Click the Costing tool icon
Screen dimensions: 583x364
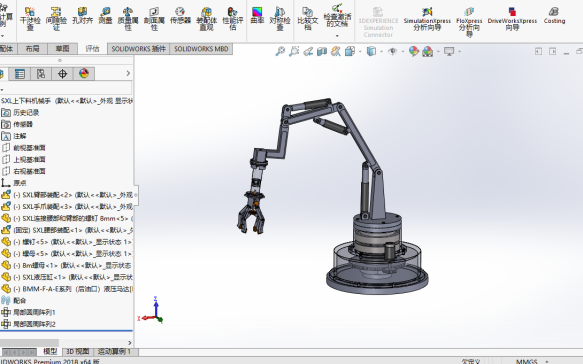coord(554,16)
